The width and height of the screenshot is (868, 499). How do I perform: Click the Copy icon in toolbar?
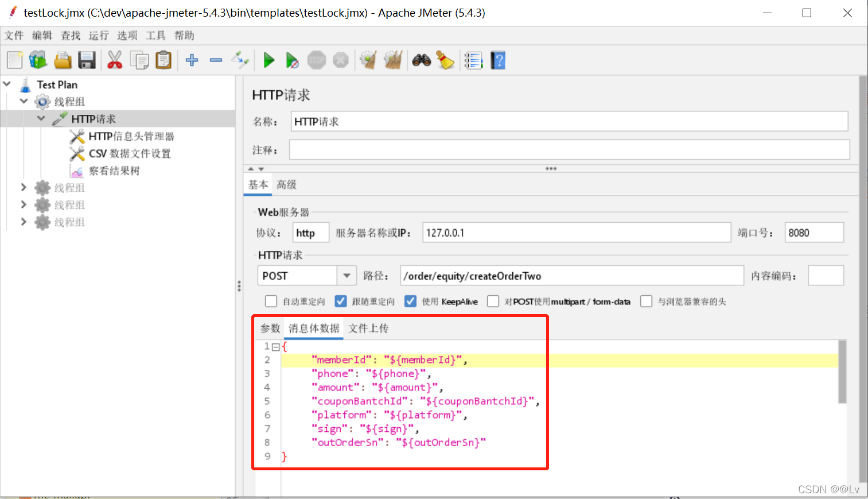point(139,60)
